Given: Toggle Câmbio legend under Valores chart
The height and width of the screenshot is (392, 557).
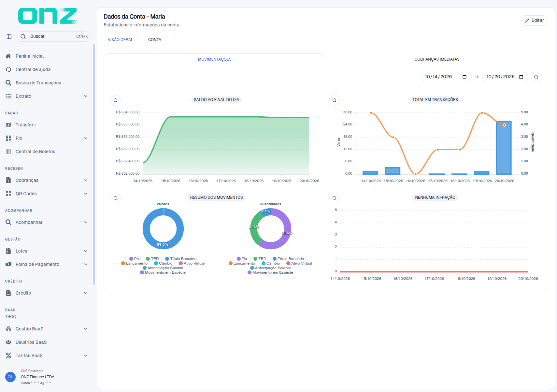Looking at the screenshot, I should tap(163, 263).
